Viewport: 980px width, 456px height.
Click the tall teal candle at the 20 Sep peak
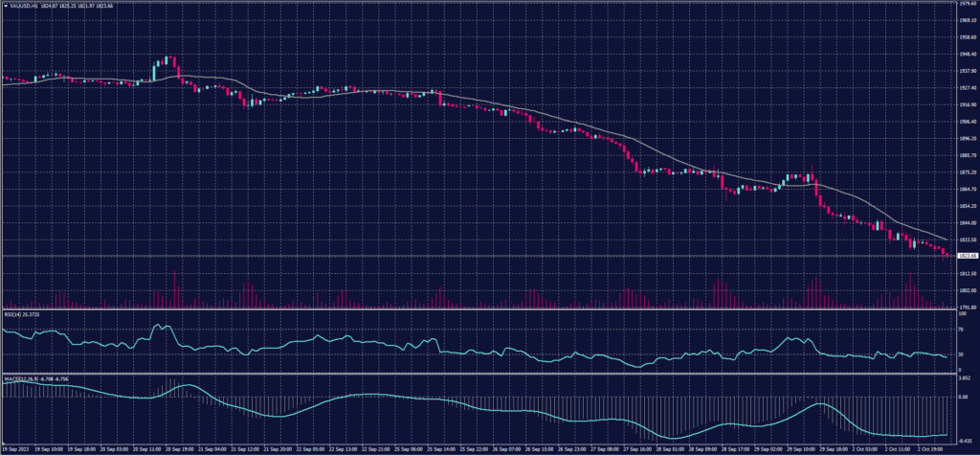click(x=166, y=61)
